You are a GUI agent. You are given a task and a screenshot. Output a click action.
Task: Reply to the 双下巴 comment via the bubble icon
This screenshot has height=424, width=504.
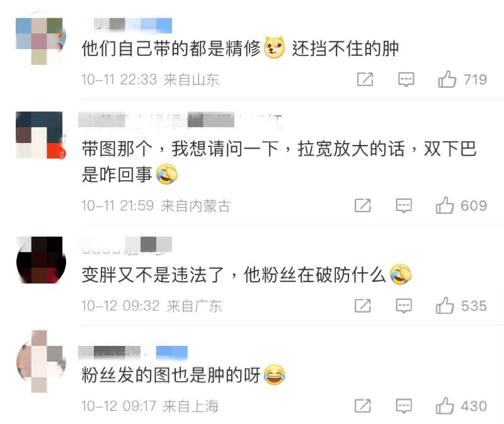tap(404, 205)
